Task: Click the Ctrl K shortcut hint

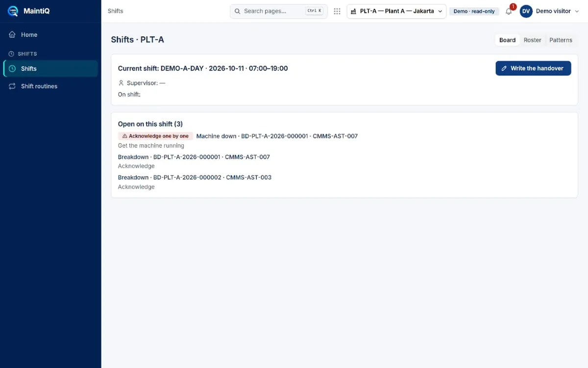Action: pyautogui.click(x=314, y=11)
